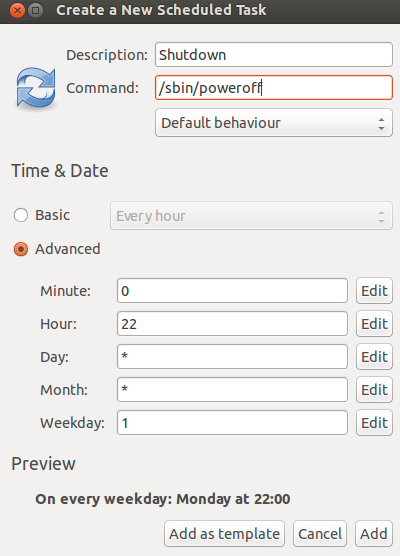Screen dimensions: 400x556
Task: Select the Basic radio button
Action: coord(21,215)
